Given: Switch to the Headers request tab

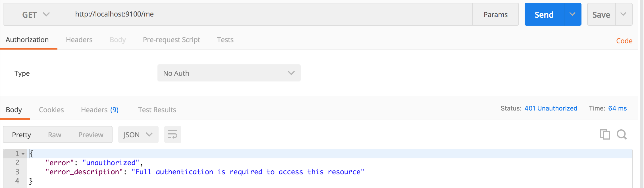Looking at the screenshot, I should tap(79, 40).
